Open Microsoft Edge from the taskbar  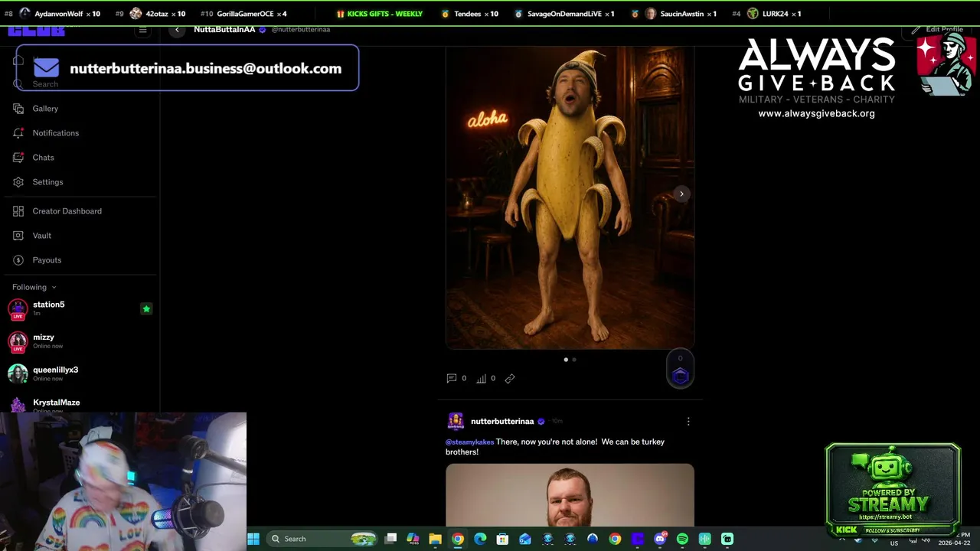point(480,539)
